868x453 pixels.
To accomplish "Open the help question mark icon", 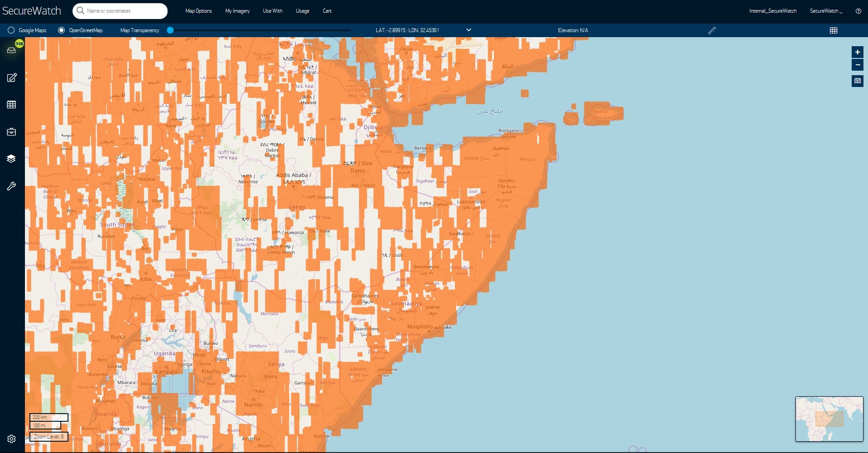I will pyautogui.click(x=858, y=11).
